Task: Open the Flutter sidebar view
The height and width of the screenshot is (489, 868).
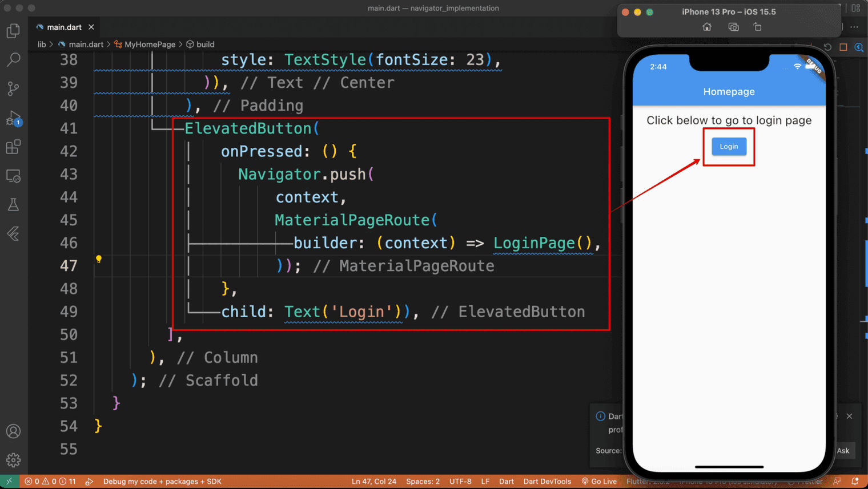Action: pos(13,234)
